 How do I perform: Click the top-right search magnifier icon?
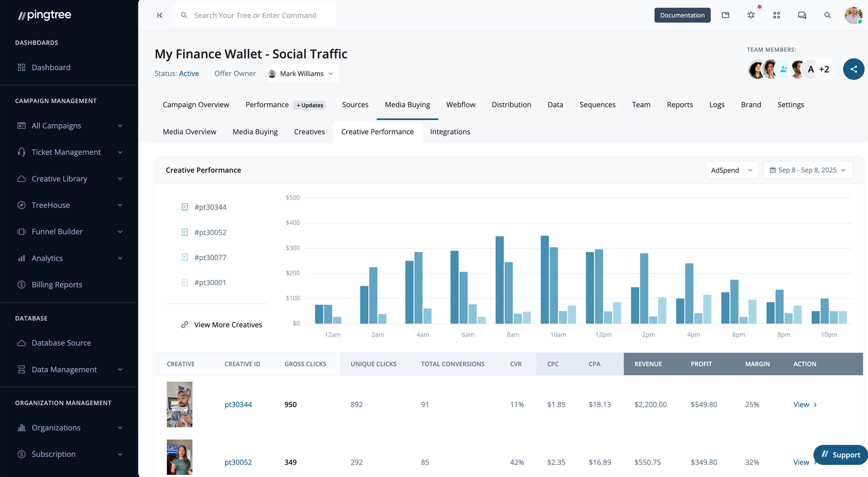coord(827,15)
